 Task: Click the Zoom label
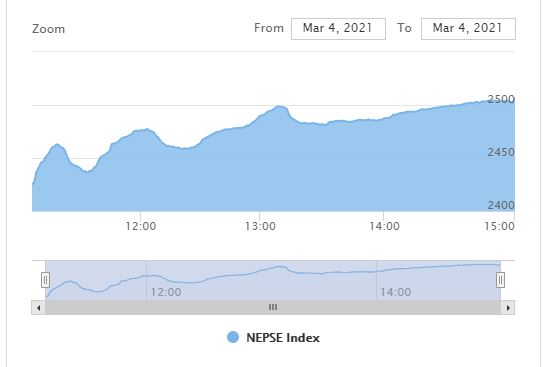click(49, 29)
